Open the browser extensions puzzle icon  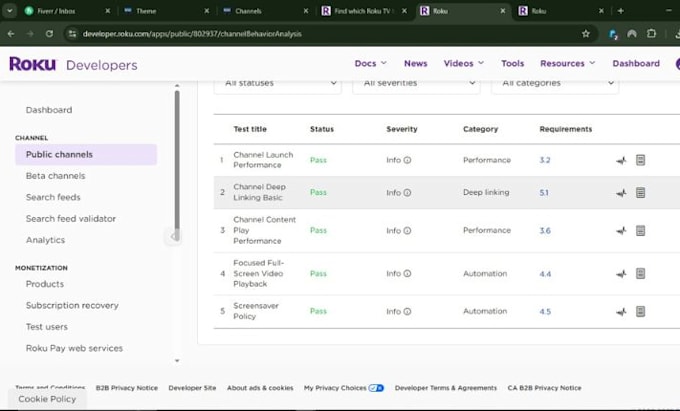click(651, 34)
